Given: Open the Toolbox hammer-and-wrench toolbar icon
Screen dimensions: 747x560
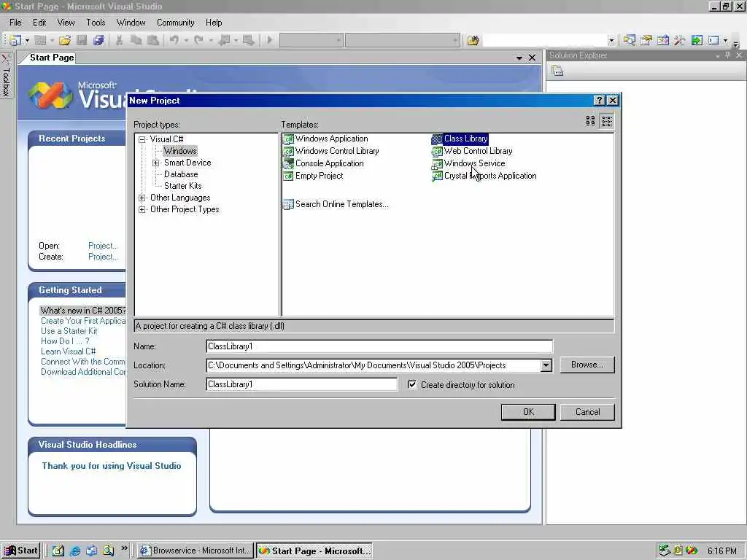Looking at the screenshot, I should (x=679, y=41).
